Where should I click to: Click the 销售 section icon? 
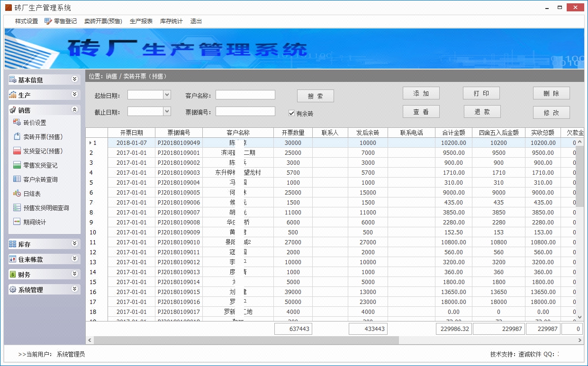click(x=13, y=110)
